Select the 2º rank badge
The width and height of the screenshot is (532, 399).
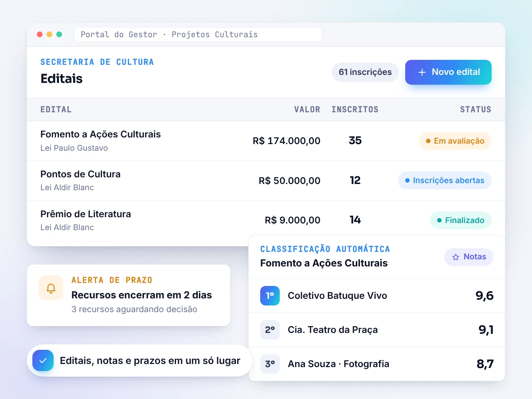[x=270, y=330]
